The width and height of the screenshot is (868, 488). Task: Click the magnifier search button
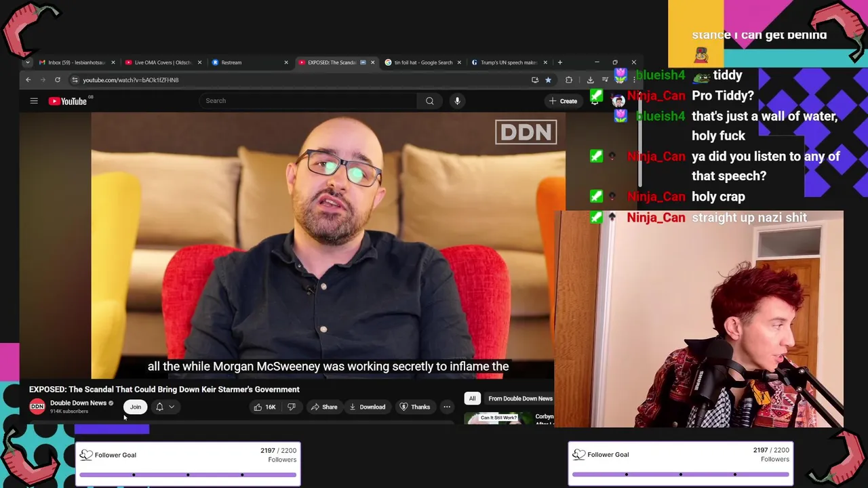tap(430, 101)
